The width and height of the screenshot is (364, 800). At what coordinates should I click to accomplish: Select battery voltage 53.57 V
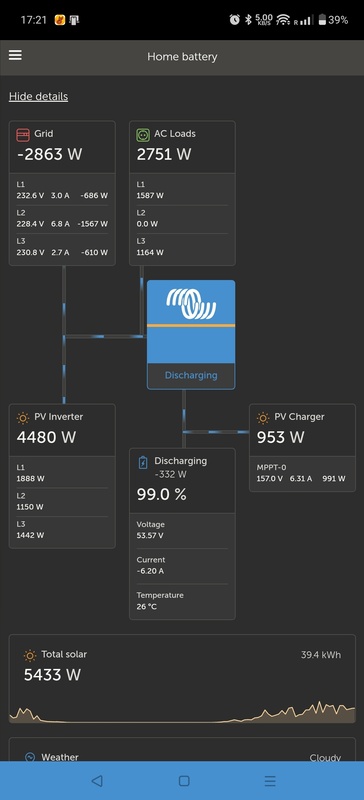150,536
